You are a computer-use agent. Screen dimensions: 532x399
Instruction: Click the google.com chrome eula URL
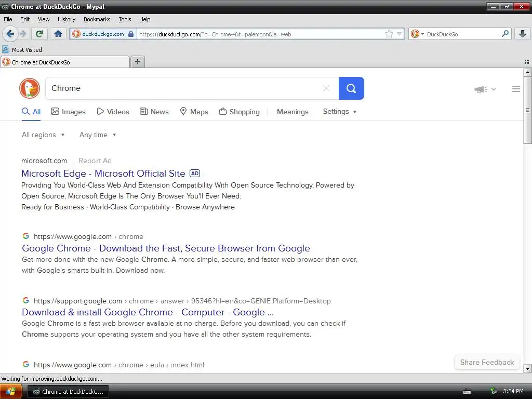(x=119, y=365)
